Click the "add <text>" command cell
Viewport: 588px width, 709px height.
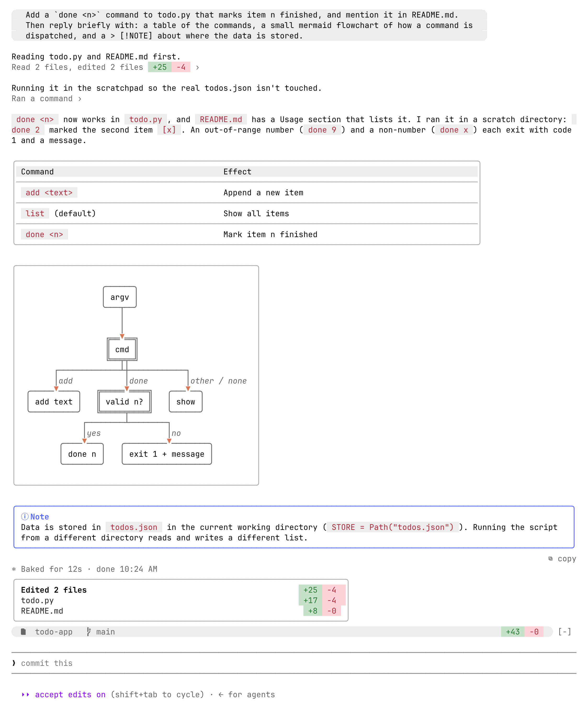tap(49, 192)
